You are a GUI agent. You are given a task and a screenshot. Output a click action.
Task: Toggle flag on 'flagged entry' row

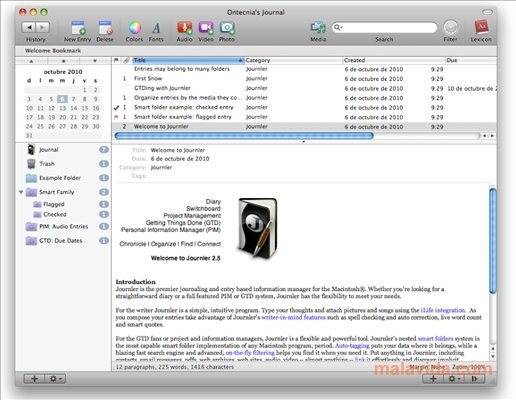(x=116, y=117)
